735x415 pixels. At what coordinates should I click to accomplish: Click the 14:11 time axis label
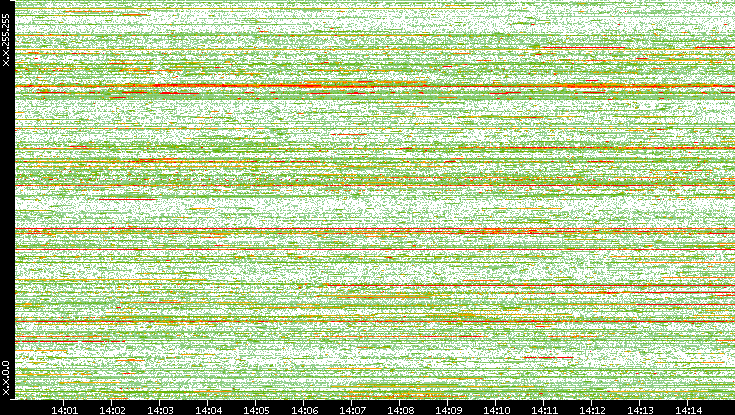pyautogui.click(x=544, y=410)
